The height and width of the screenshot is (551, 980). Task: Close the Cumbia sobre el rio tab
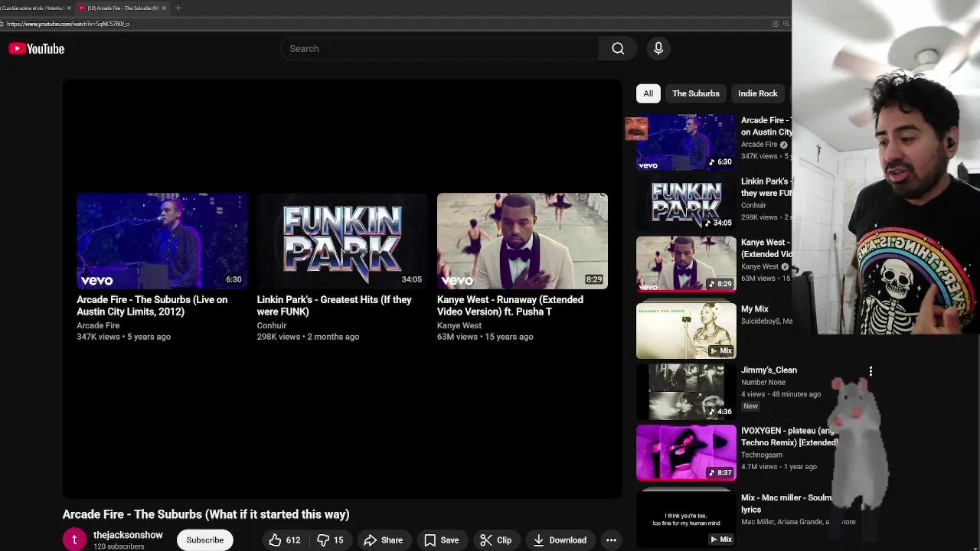pos(69,8)
